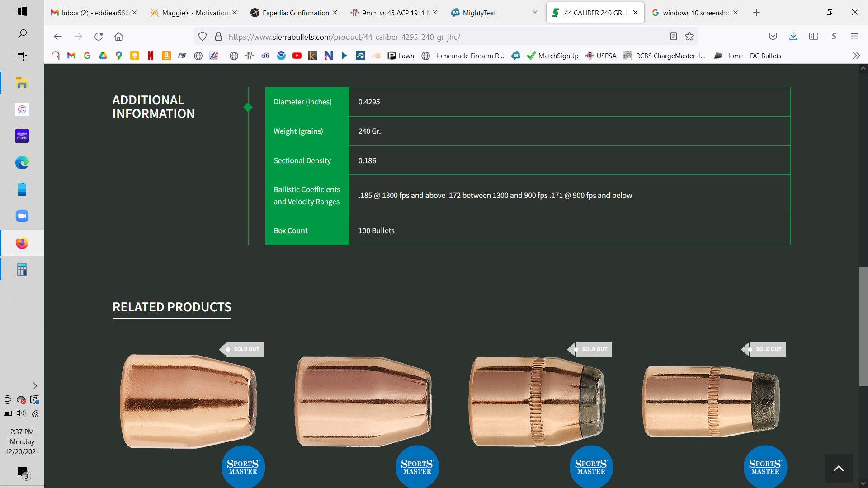Open the Citi bookmark
The height and width of the screenshot is (488, 868).
point(265,56)
